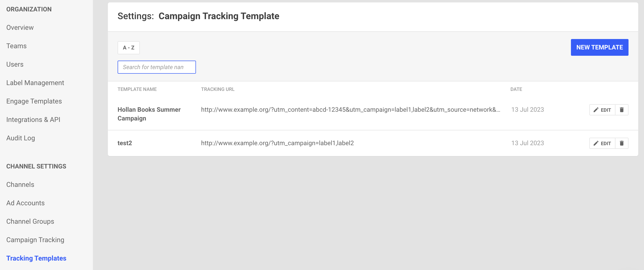Click the Label Management navigation link
644x270 pixels.
coord(35,83)
